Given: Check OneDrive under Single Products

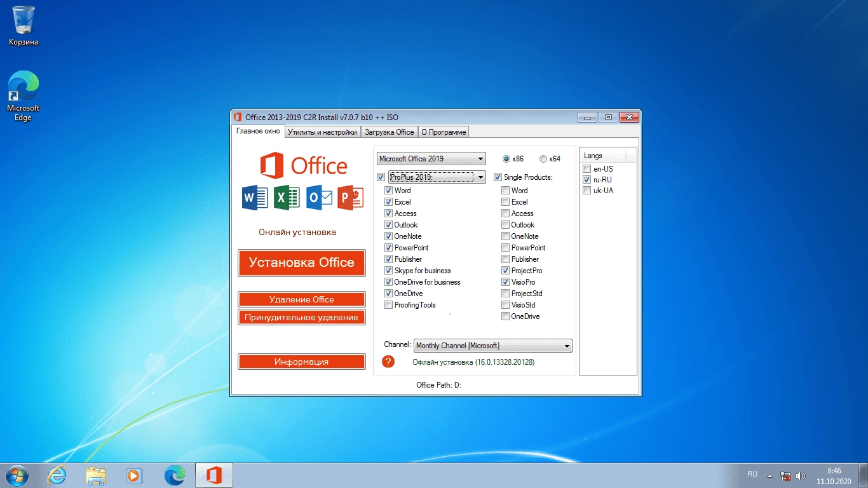Looking at the screenshot, I should tap(505, 316).
